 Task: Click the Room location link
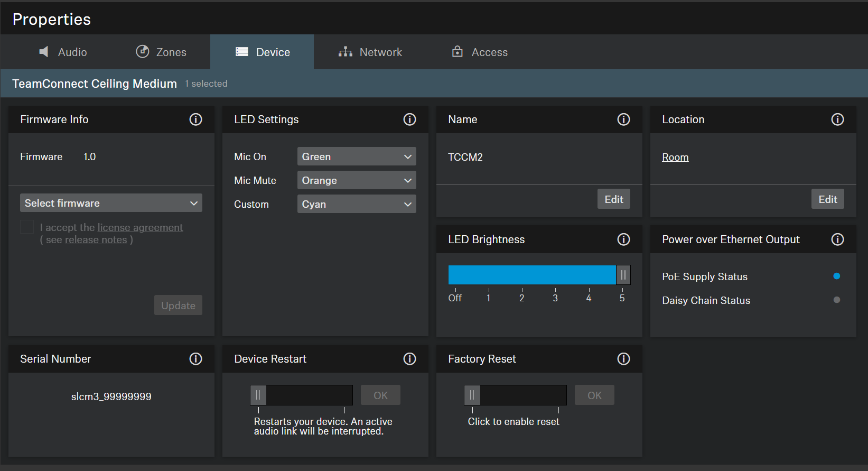[675, 157]
